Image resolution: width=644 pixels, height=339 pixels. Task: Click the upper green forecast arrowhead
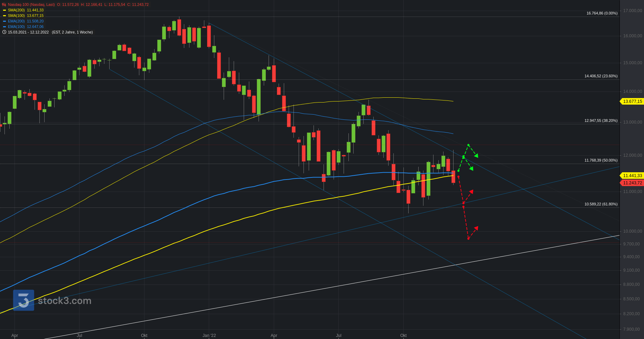(476, 156)
